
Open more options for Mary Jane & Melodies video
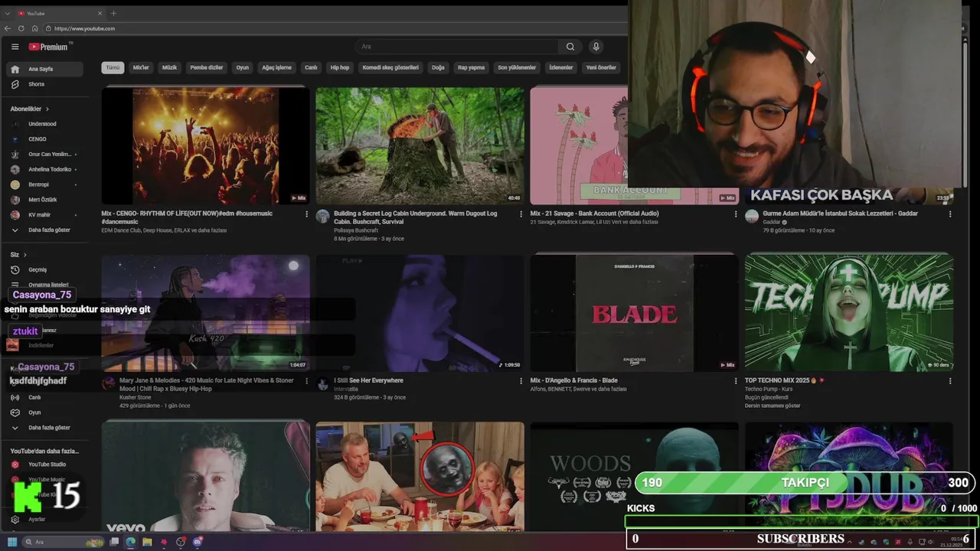[x=307, y=381]
